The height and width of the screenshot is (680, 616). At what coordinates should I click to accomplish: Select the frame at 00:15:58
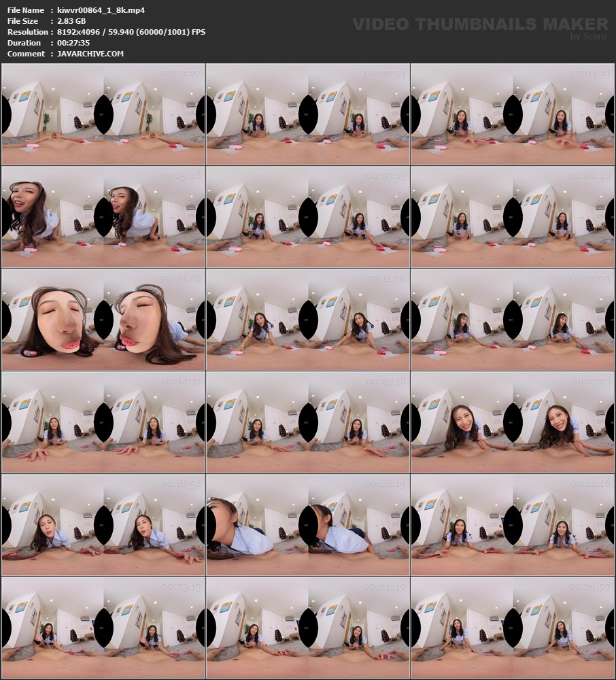308,422
